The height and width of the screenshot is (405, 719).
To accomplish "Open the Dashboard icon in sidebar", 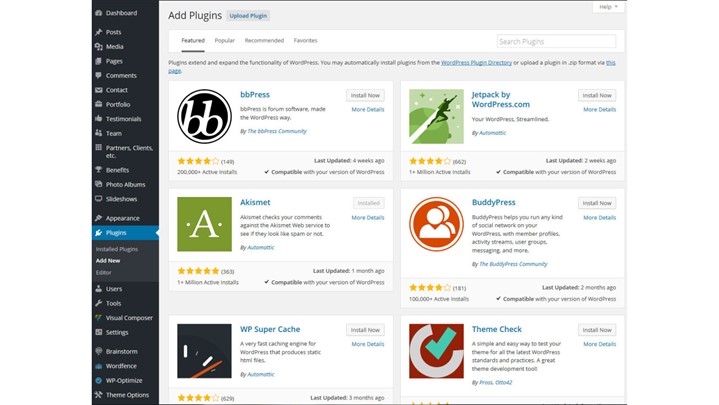I will tap(99, 13).
